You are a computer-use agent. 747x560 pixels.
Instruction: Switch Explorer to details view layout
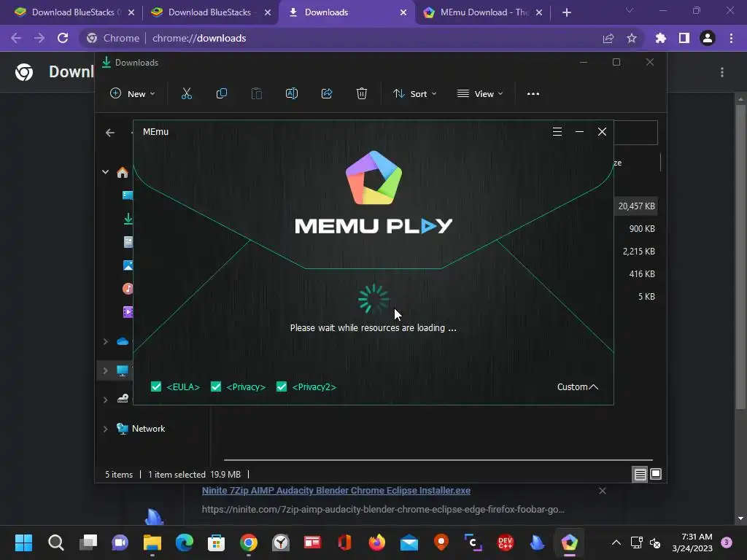[x=640, y=474]
